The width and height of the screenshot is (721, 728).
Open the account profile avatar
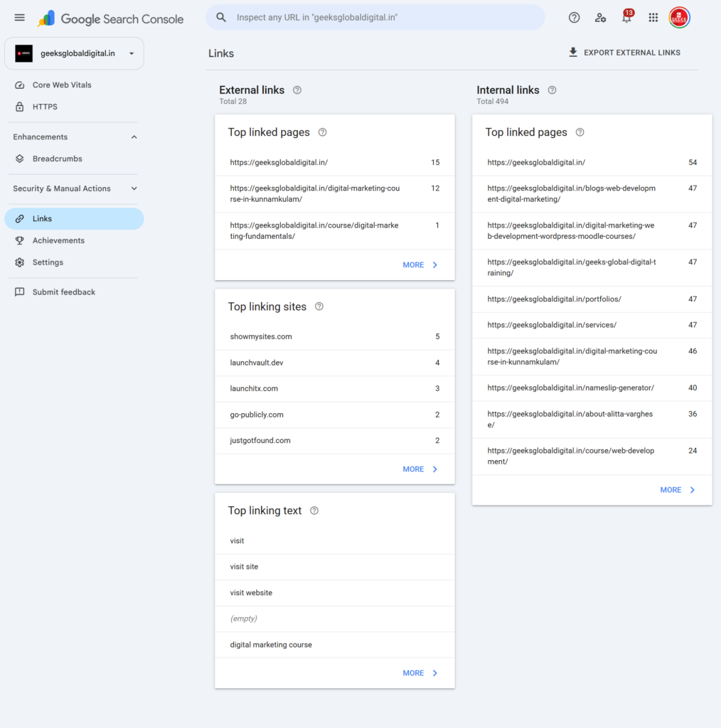[679, 18]
